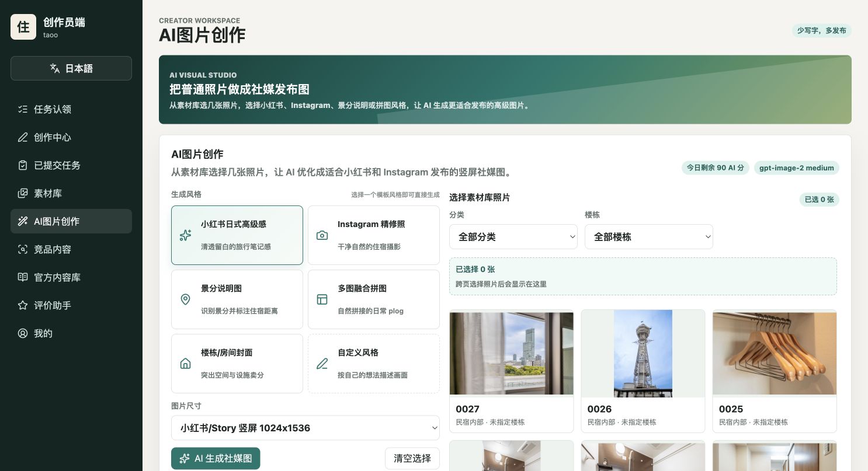Click the magic wand icon beside AI图片创作
868x471 pixels.
[x=23, y=221]
